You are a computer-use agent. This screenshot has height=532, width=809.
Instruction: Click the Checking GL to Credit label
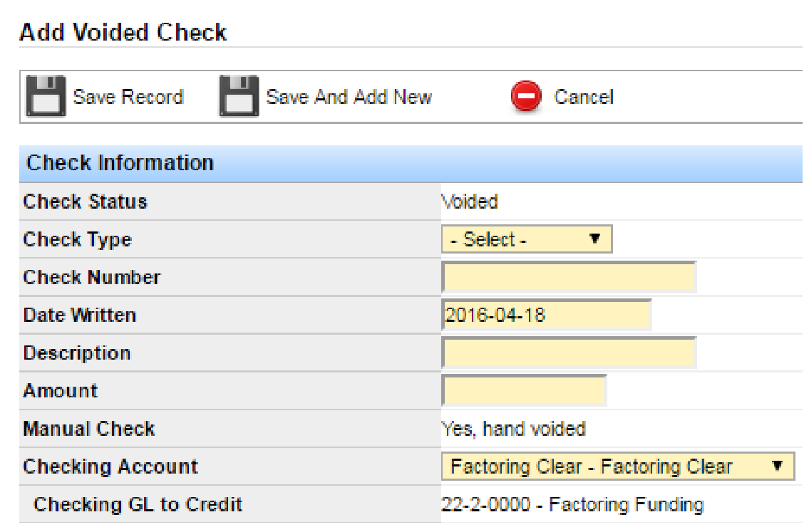coord(138,505)
